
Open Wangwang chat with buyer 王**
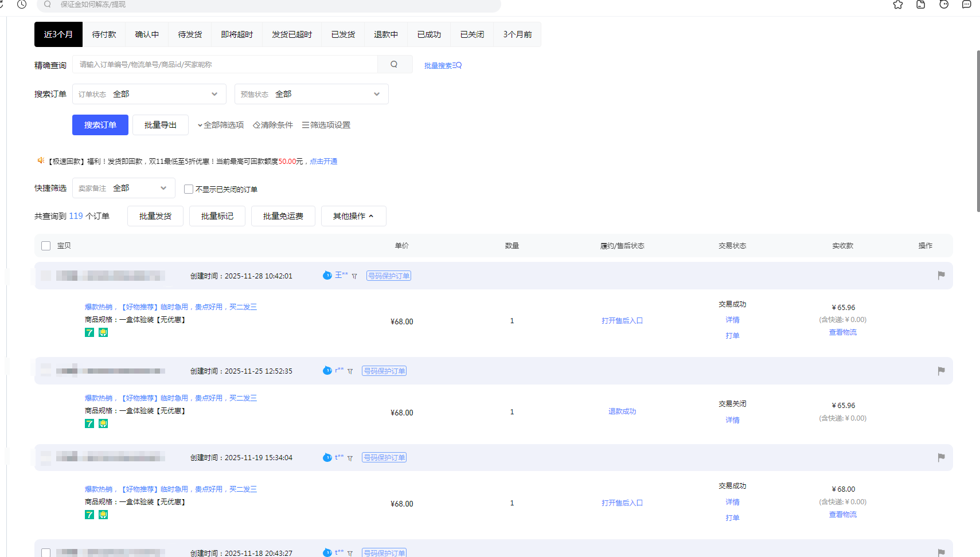(x=327, y=276)
